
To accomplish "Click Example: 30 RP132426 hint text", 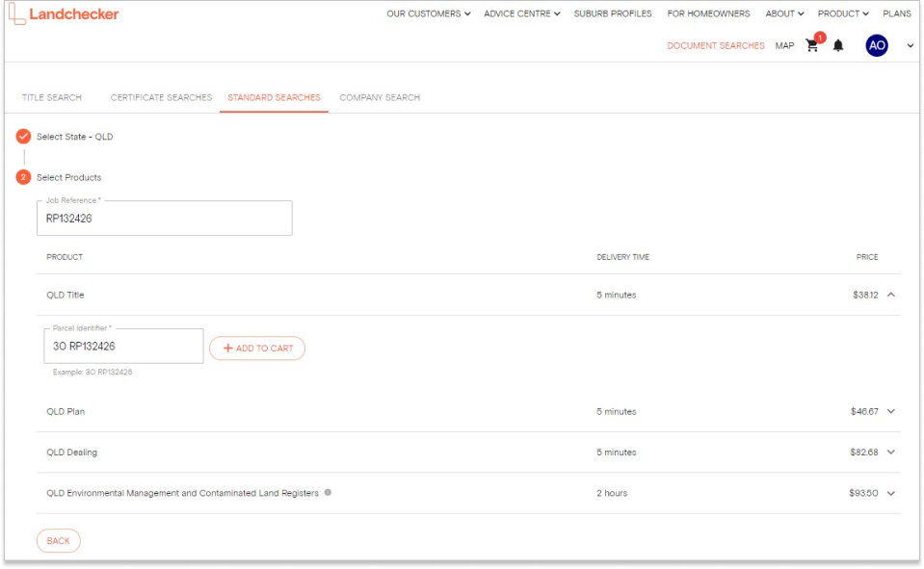I will point(92,372).
